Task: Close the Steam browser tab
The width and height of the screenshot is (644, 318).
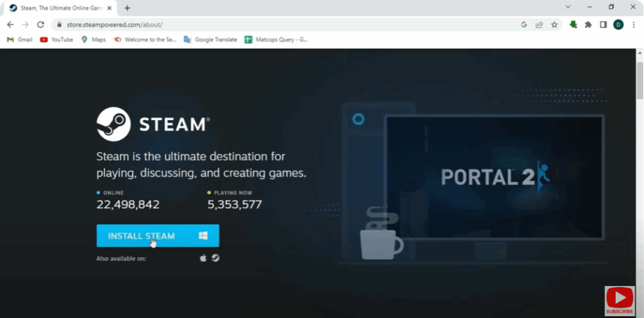Action: pos(111,8)
